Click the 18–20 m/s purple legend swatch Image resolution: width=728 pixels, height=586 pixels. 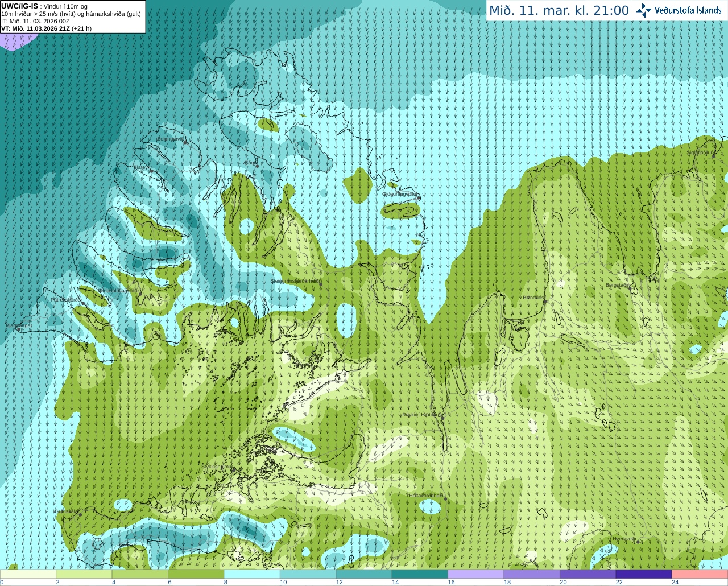click(532, 574)
